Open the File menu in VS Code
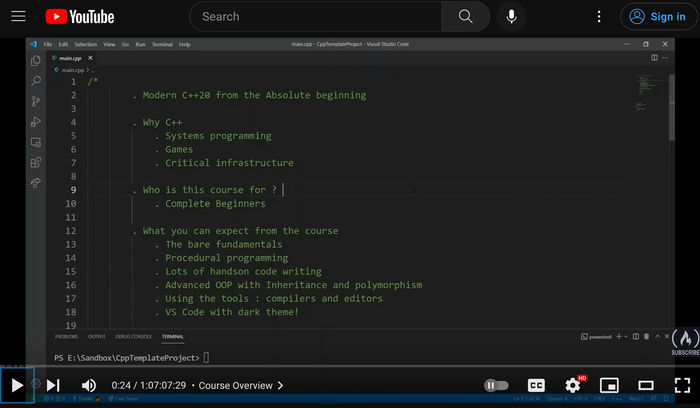This screenshot has height=408, width=700. pyautogui.click(x=48, y=44)
